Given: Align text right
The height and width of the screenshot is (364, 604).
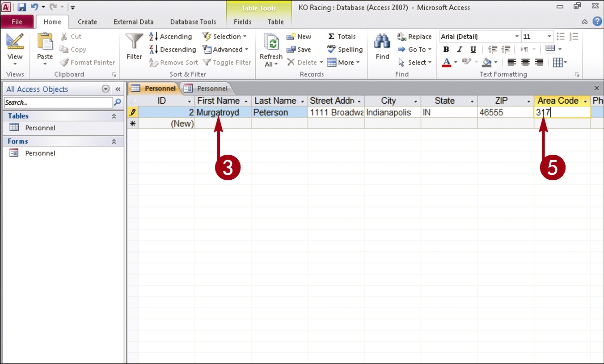Looking at the screenshot, I should click(x=539, y=63).
